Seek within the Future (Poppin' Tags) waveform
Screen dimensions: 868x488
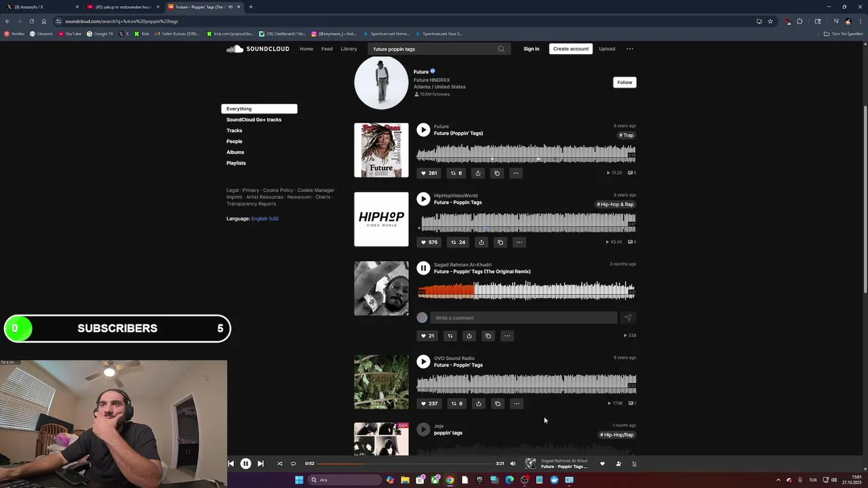click(526, 153)
